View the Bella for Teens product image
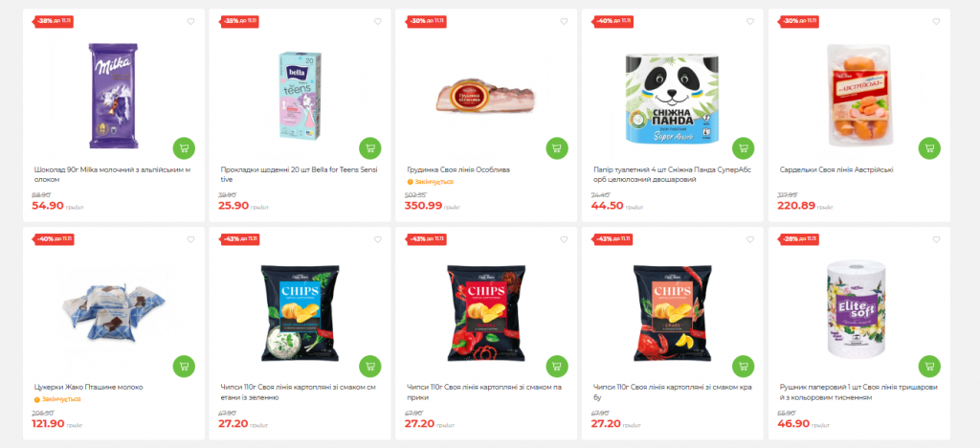Image resolution: width=980 pixels, height=448 pixels. [x=300, y=95]
